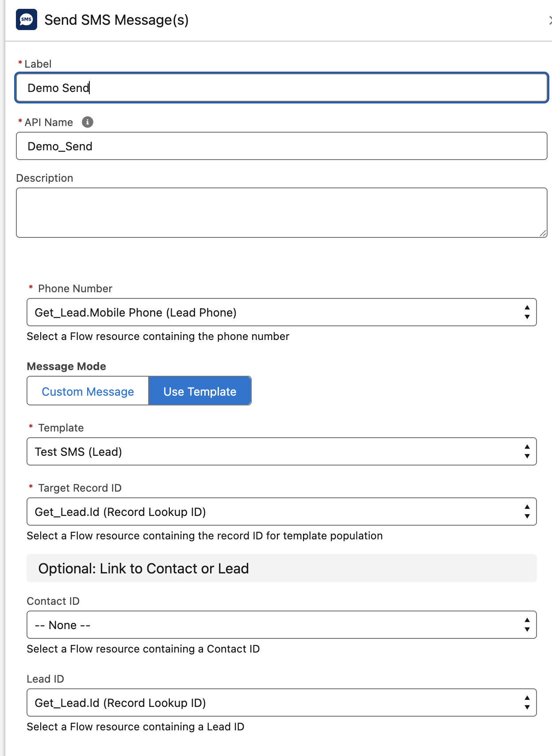Click the SMS icon in header
Viewport: 552px width, 756px height.
click(27, 20)
